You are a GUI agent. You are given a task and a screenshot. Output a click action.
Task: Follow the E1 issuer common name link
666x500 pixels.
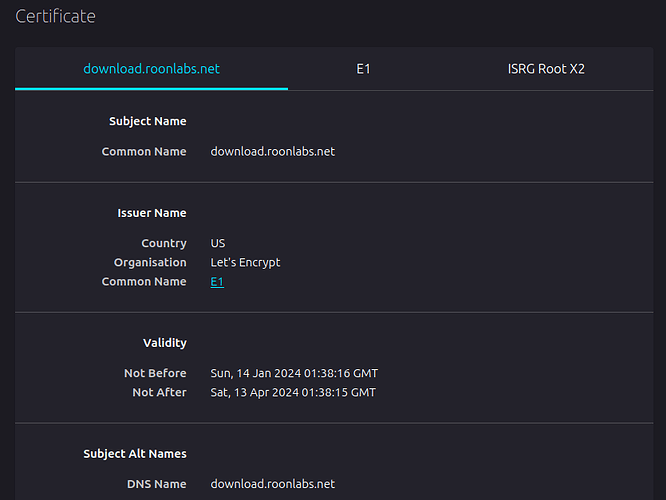point(217,282)
